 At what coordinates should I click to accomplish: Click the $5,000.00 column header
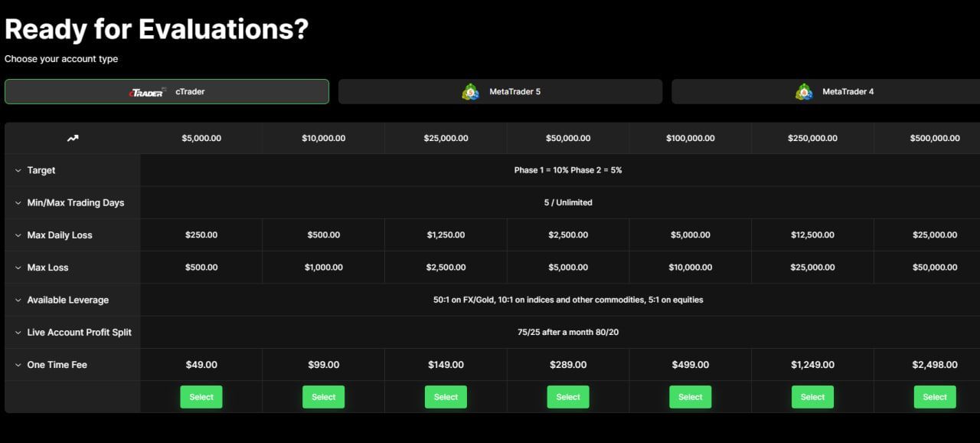(201, 139)
